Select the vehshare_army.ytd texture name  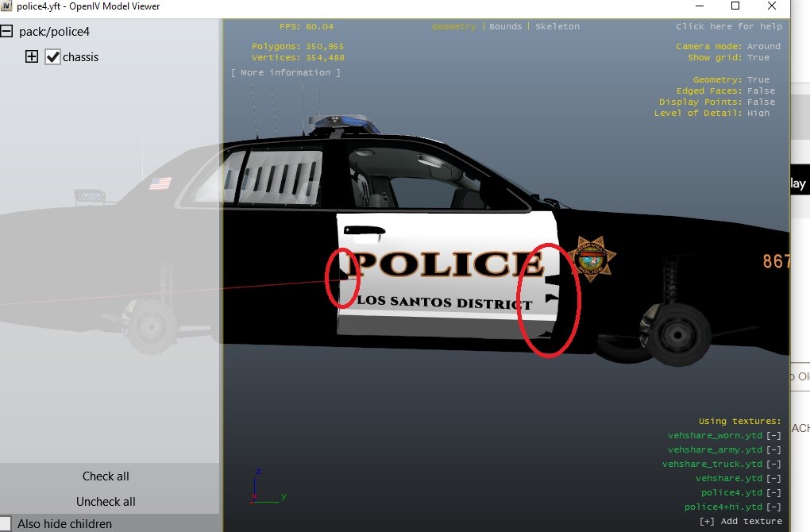(x=715, y=450)
